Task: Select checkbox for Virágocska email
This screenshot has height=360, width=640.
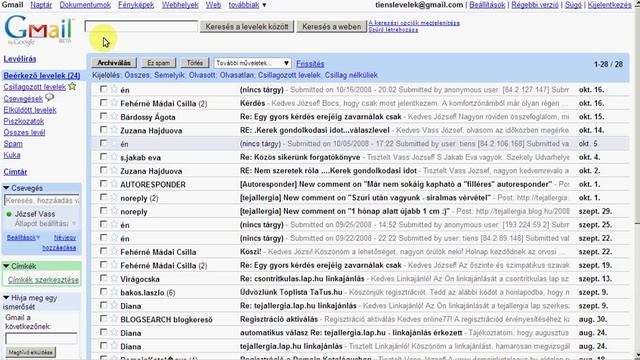Action: 104,278
